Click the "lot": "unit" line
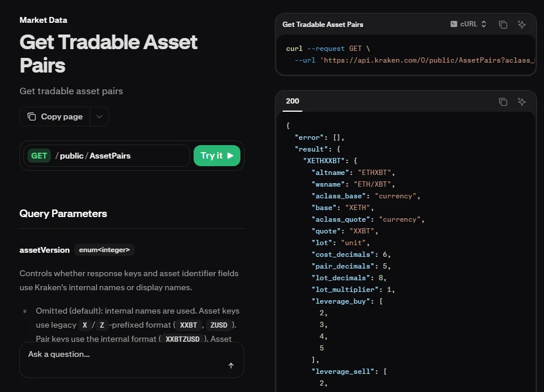544x392 pixels. pyautogui.click(x=340, y=243)
